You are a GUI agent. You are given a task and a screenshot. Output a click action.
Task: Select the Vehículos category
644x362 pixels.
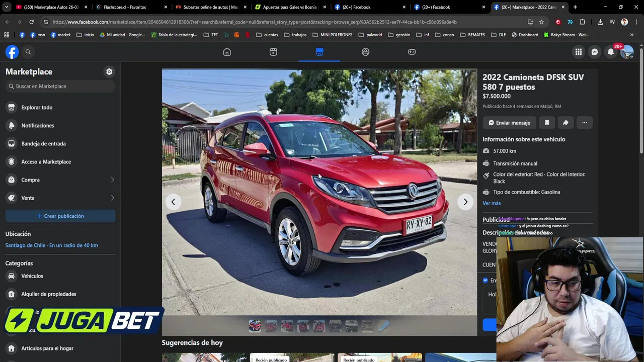[60, 276]
